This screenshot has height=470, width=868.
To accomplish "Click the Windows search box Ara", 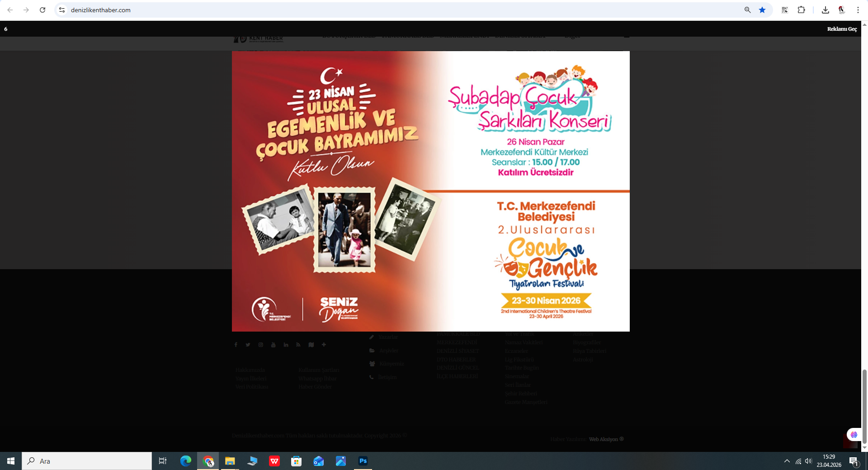I will pos(87,461).
